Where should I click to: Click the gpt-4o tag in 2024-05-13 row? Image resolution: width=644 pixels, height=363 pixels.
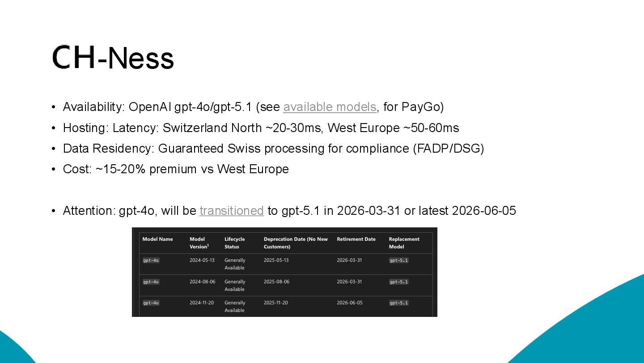[x=151, y=261]
